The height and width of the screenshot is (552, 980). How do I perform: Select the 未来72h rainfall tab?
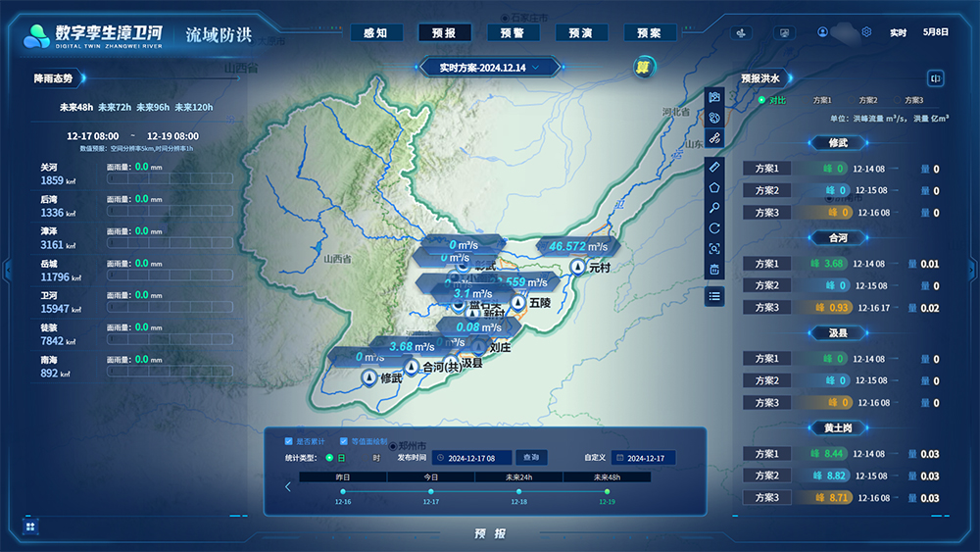pos(115,108)
